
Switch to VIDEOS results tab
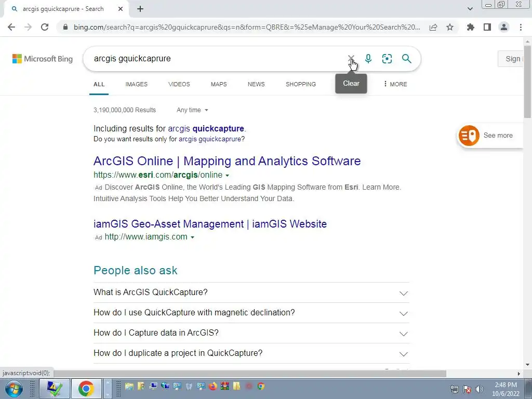(x=179, y=84)
